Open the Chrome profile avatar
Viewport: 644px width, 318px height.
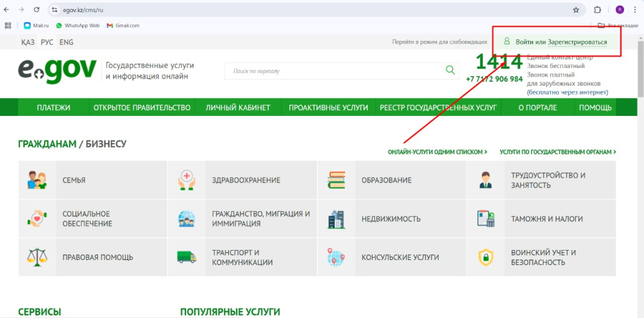(619, 10)
